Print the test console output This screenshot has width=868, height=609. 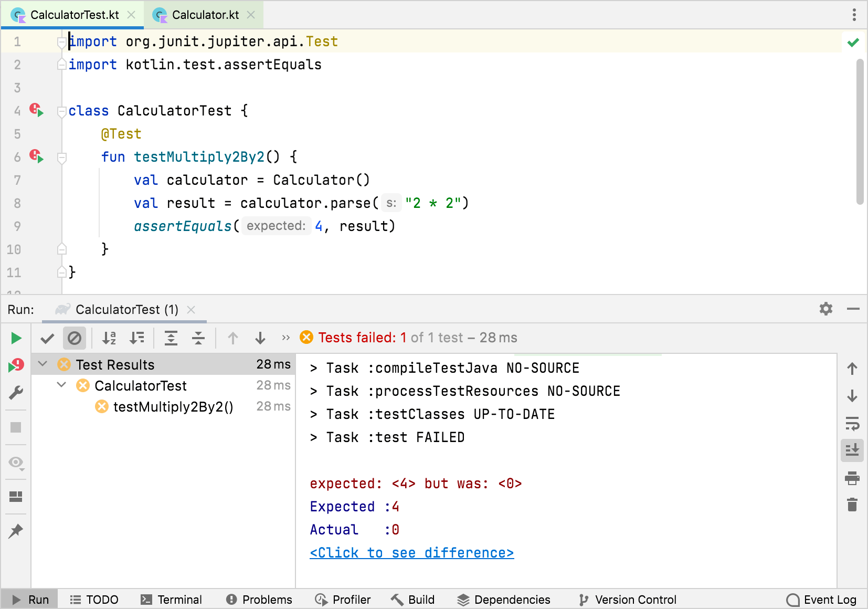pos(853,478)
